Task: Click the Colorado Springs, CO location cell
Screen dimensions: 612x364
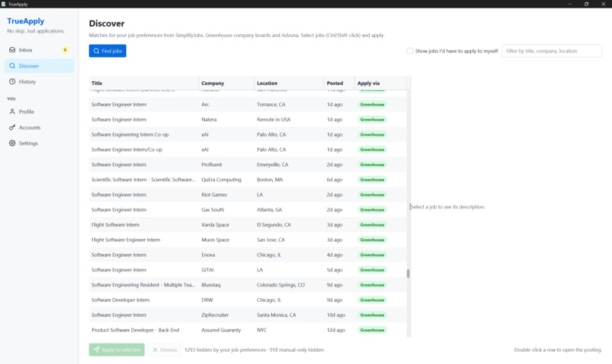Action: (x=281, y=285)
